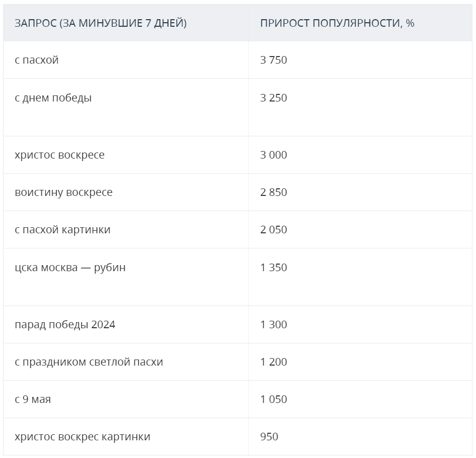476x458 pixels.
Task: Select 'с праздником светлой пасхи' query
Action: [89, 362]
